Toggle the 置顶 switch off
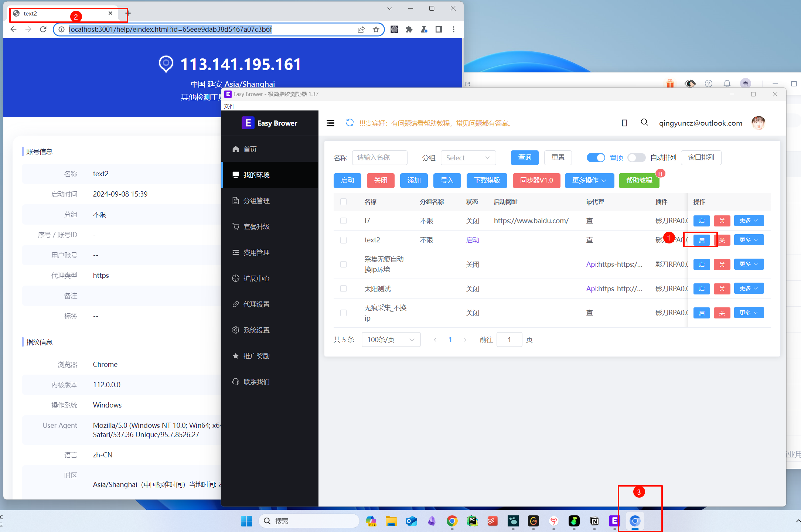 (x=596, y=158)
